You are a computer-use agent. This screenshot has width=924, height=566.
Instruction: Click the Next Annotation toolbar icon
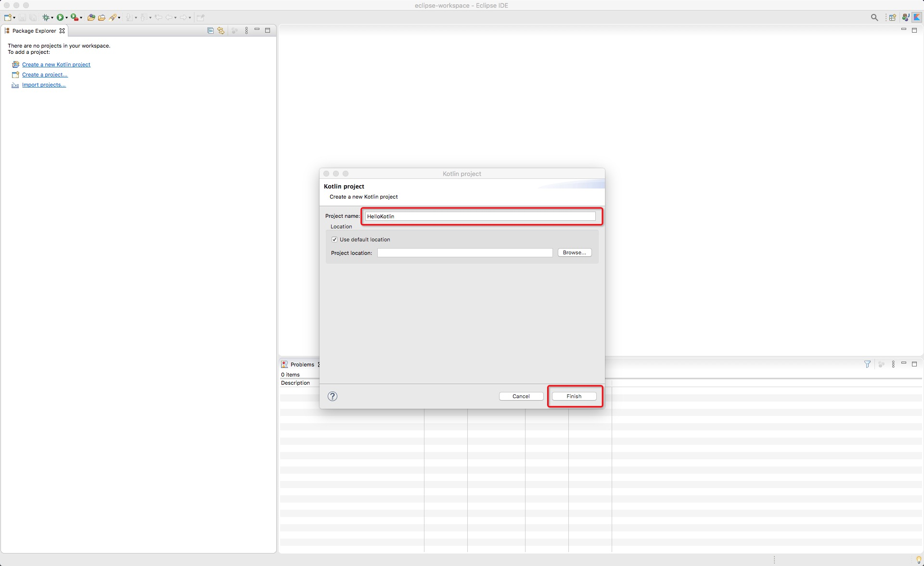click(129, 17)
